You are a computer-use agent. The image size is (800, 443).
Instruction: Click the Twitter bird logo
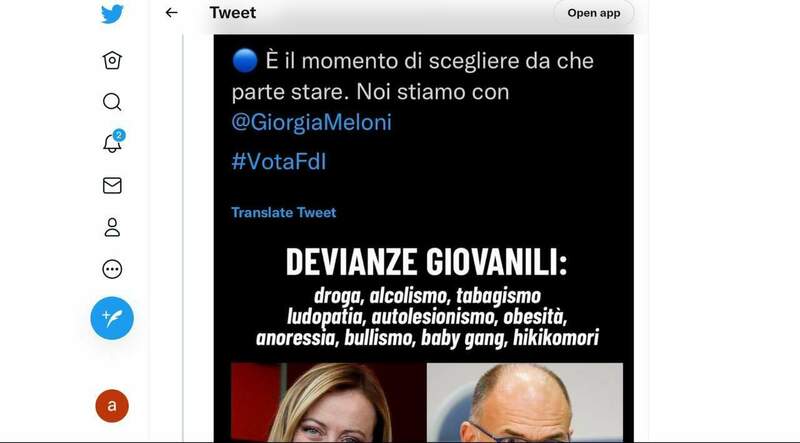(112, 14)
